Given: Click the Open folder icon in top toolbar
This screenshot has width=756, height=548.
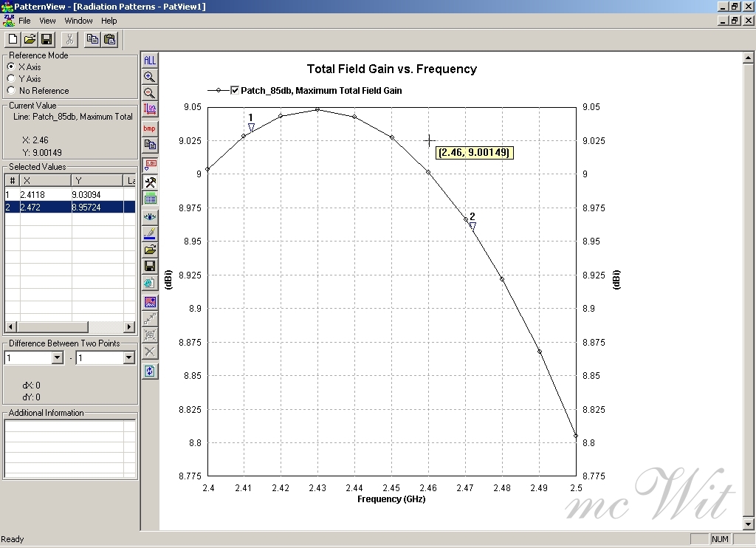Looking at the screenshot, I should point(30,39).
